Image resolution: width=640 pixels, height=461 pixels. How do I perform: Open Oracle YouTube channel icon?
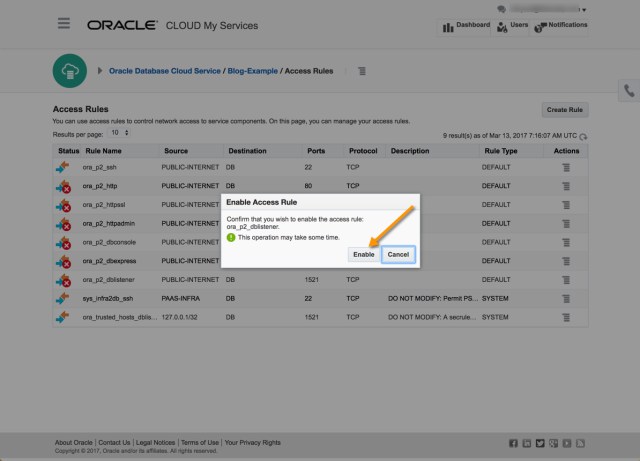567,443
